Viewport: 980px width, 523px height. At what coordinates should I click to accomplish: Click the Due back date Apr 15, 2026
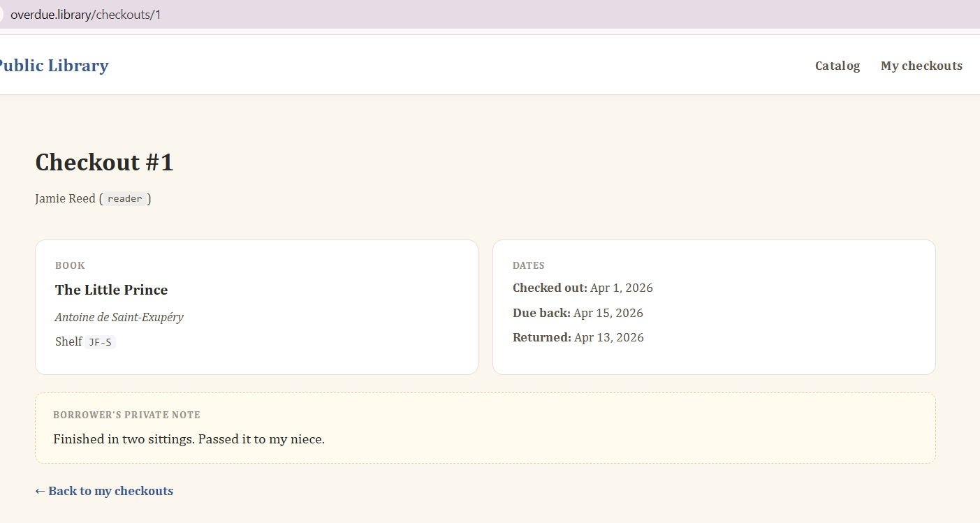pyautogui.click(x=608, y=313)
